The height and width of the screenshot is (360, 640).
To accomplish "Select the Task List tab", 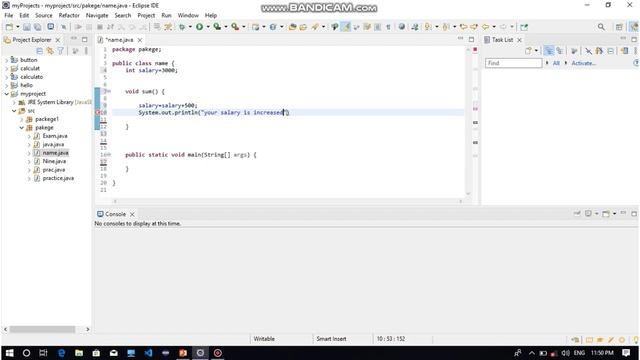I will 502,40.
